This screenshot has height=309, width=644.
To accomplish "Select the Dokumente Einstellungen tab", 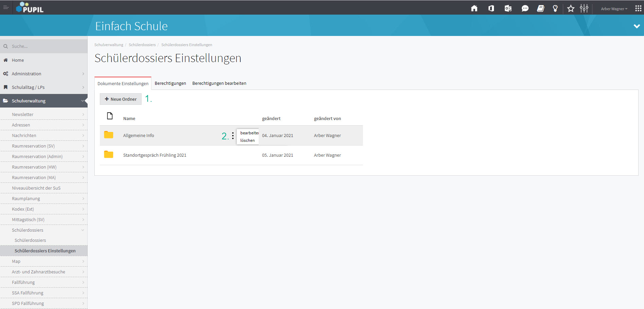I will pyautogui.click(x=123, y=83).
